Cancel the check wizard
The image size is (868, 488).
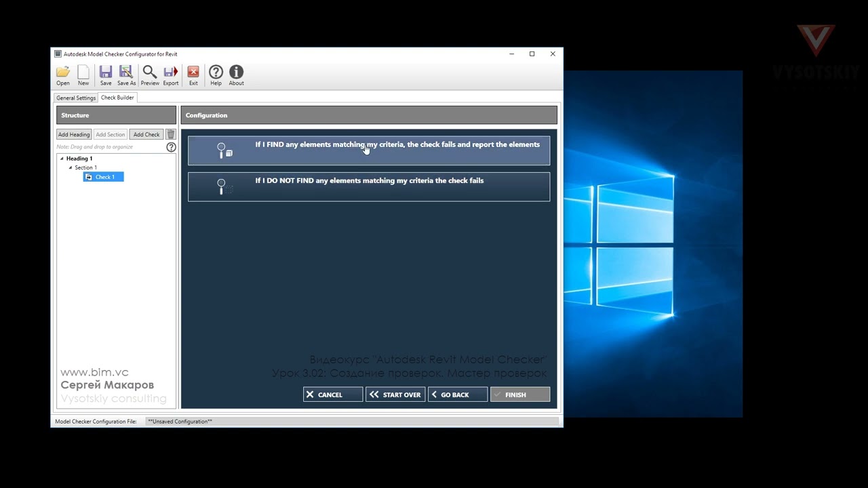tap(333, 394)
